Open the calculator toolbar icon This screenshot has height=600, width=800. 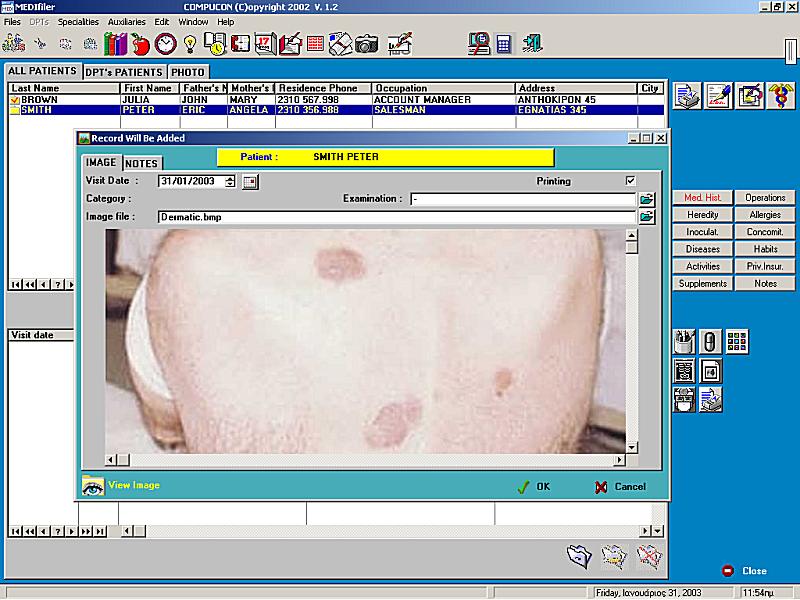504,44
